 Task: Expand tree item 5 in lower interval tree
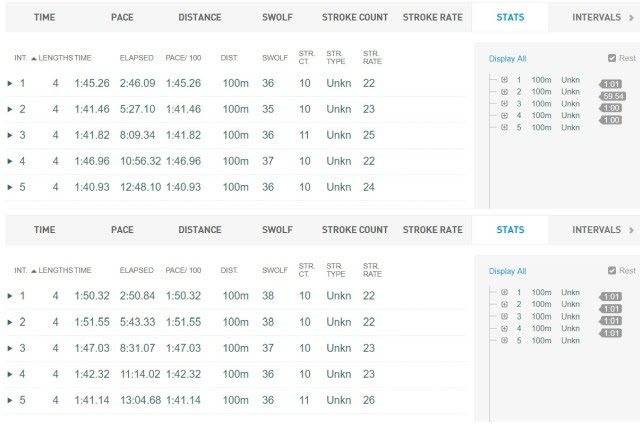[504, 340]
